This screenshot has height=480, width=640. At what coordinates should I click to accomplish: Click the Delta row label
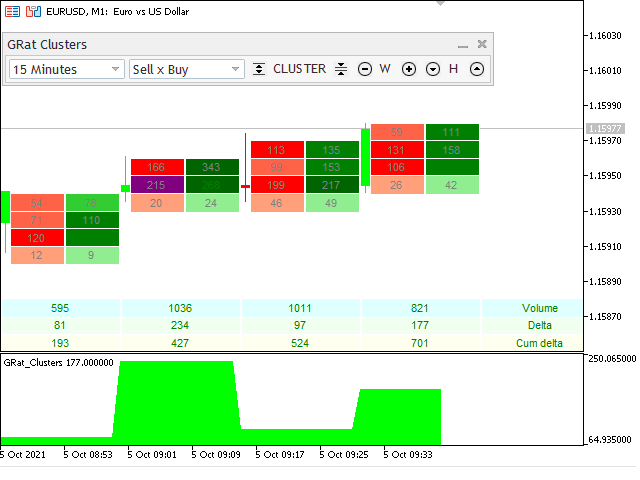coord(540,325)
